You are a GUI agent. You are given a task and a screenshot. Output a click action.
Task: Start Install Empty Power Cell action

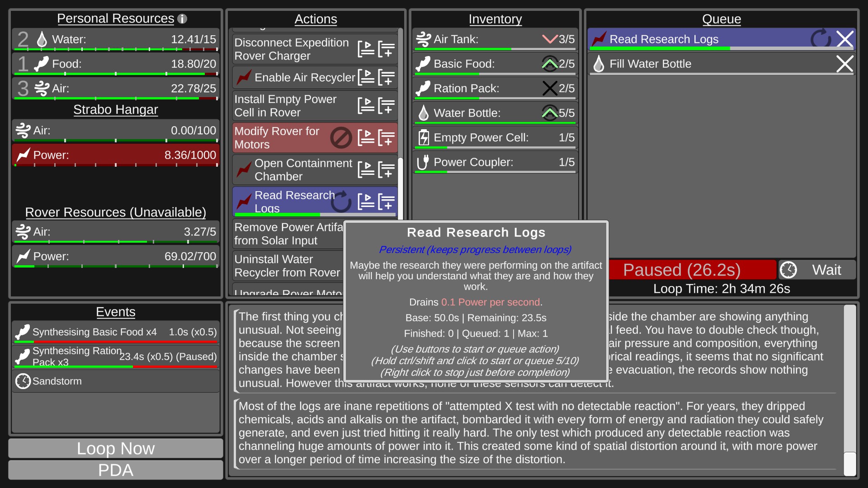pos(366,106)
